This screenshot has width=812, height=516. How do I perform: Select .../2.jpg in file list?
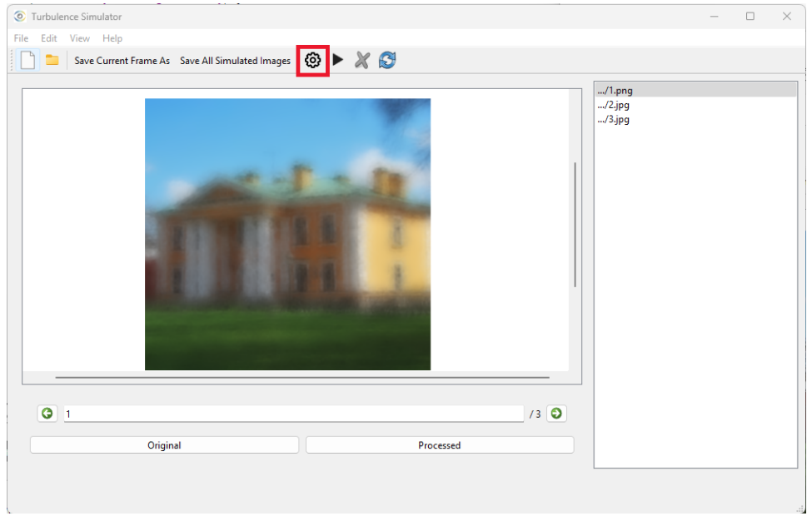(695, 105)
